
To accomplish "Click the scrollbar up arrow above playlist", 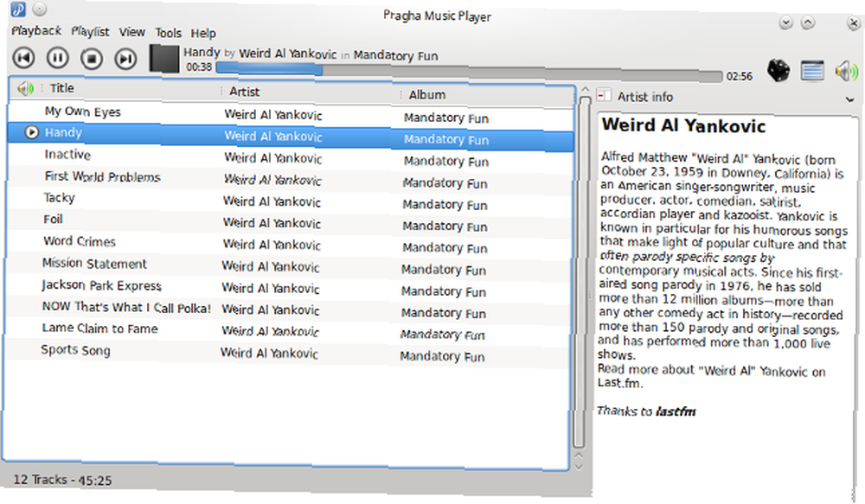I will coord(586,89).
